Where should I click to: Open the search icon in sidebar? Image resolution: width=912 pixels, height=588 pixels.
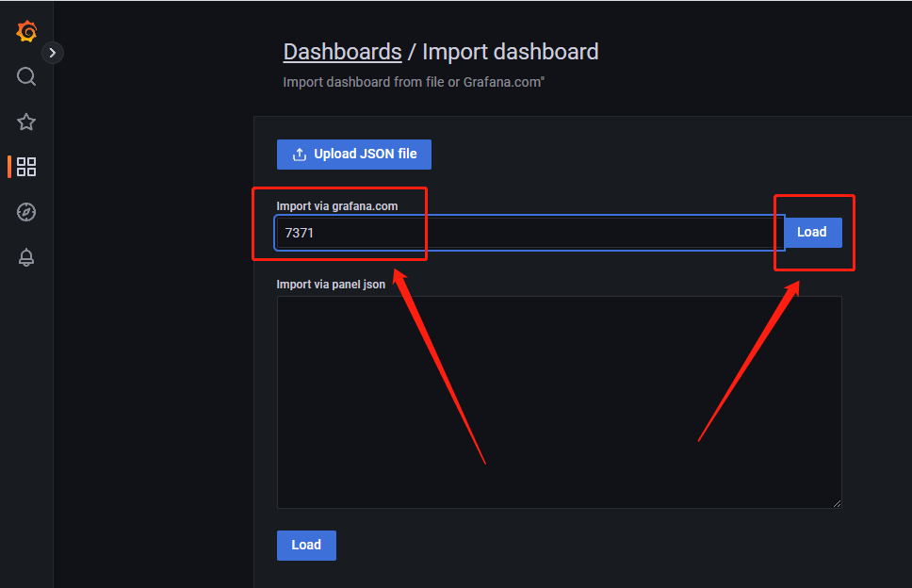click(26, 76)
